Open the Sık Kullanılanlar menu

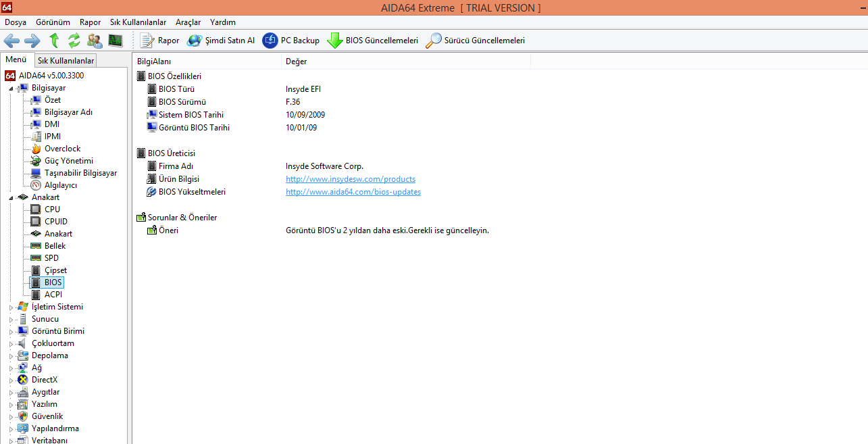point(138,22)
